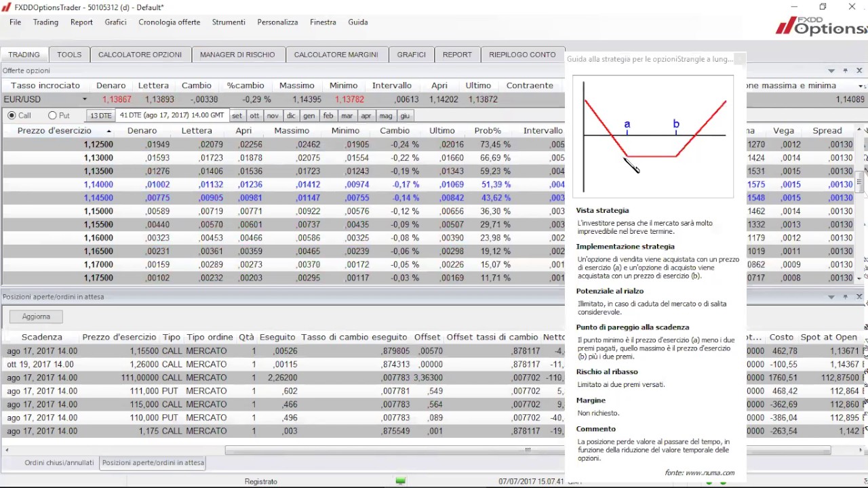The image size is (868, 488).
Task: Open the Finestra menu
Action: (x=323, y=22)
